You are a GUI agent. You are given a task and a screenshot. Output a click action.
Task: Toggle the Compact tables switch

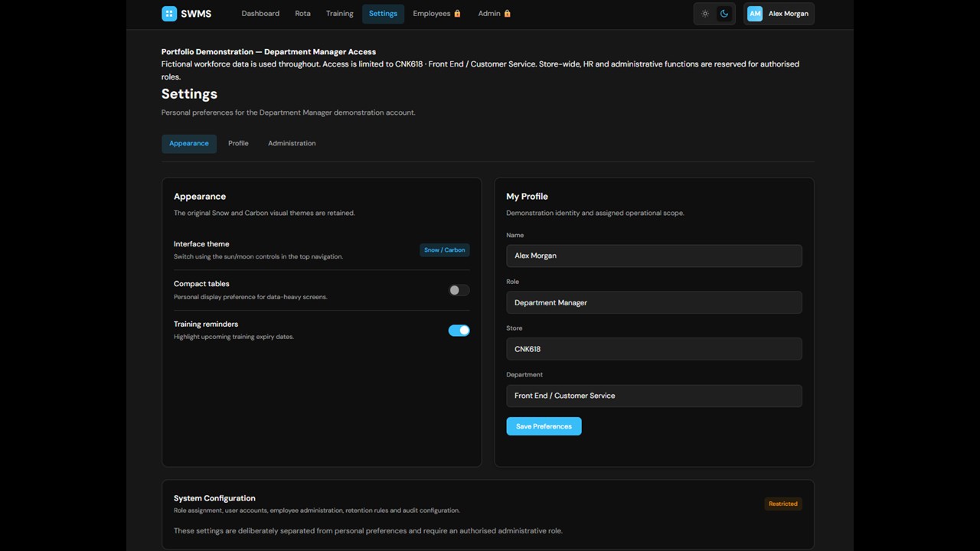point(459,290)
